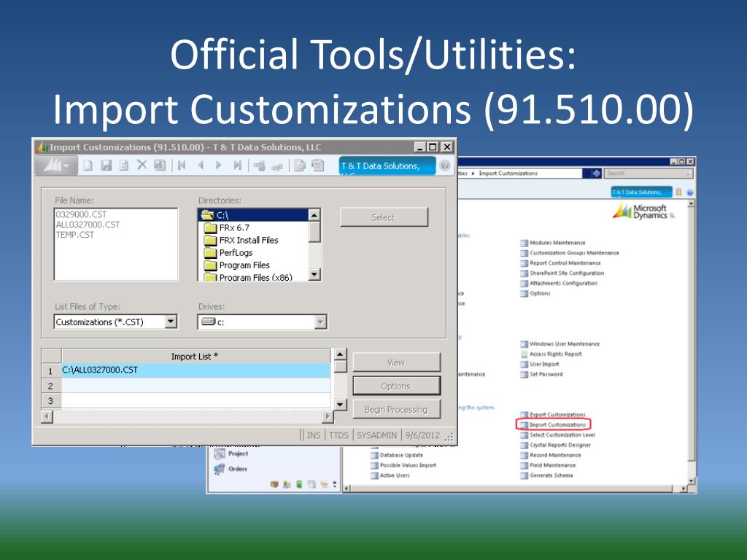Click the toolbar icon left of the company button
The width and height of the screenshot is (747, 560).
317,166
